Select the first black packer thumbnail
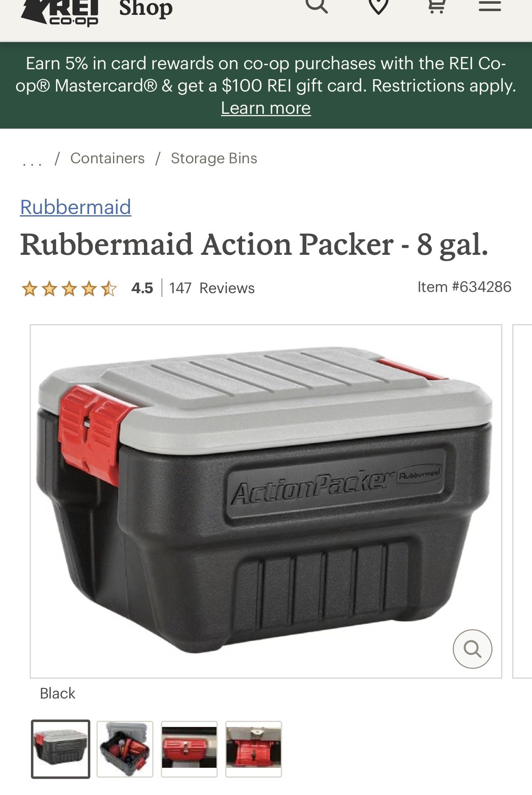Viewport: 532px width, 795px height. pyautogui.click(x=61, y=749)
